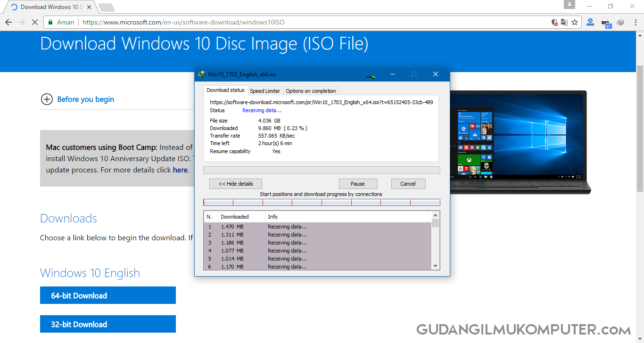Open a new browser tab
644x343 pixels.
107,7
